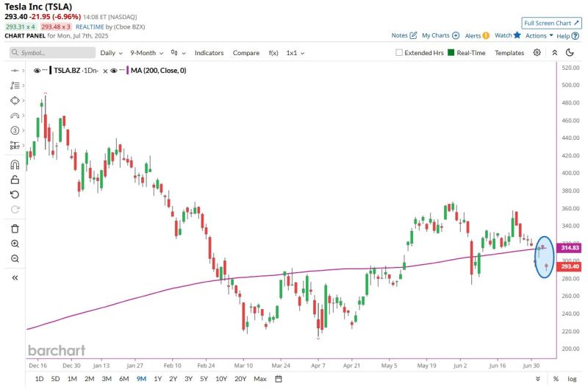Enable the magnet snap tool
The height and width of the screenshot is (390, 588).
pos(15,165)
